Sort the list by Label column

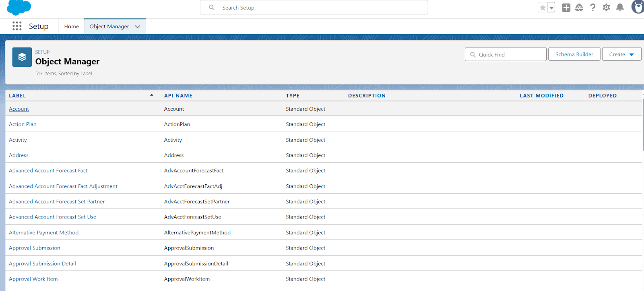click(17, 96)
